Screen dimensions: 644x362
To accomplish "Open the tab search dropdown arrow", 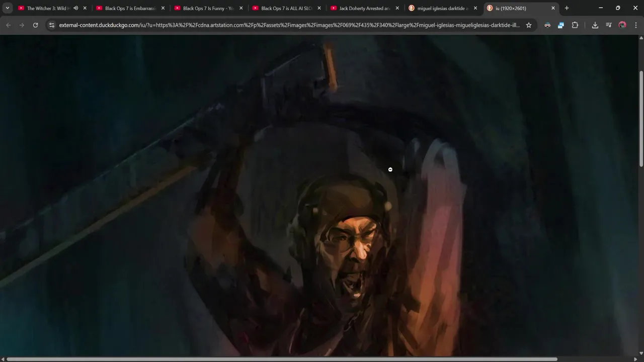I will 7,8.
